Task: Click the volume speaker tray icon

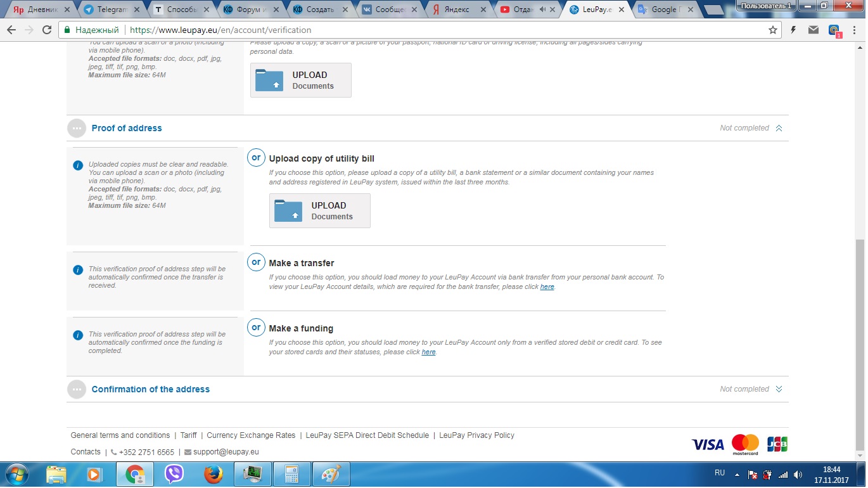Action: tap(798, 474)
